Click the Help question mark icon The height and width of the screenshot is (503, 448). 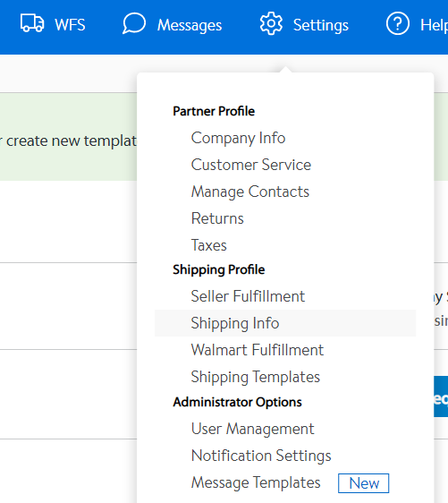pos(398,23)
